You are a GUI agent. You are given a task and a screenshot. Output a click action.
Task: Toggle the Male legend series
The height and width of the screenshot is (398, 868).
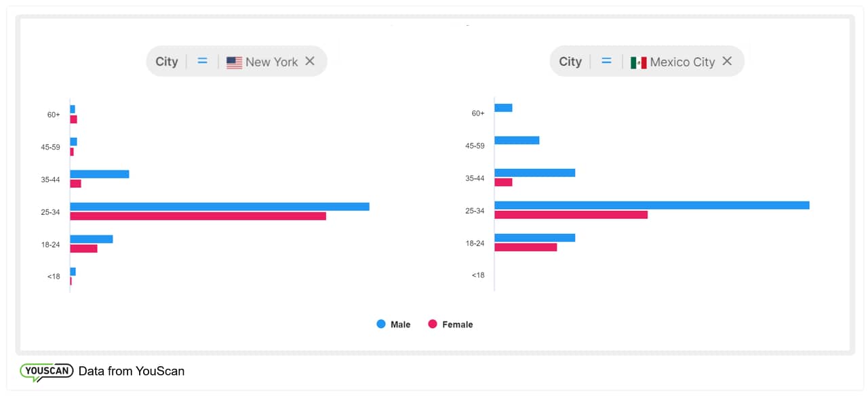(400, 325)
